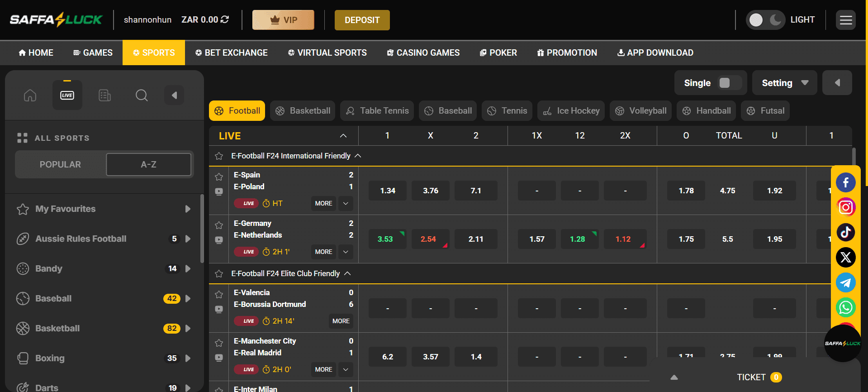Open the sidebar results list icon
The image size is (868, 392).
click(104, 96)
